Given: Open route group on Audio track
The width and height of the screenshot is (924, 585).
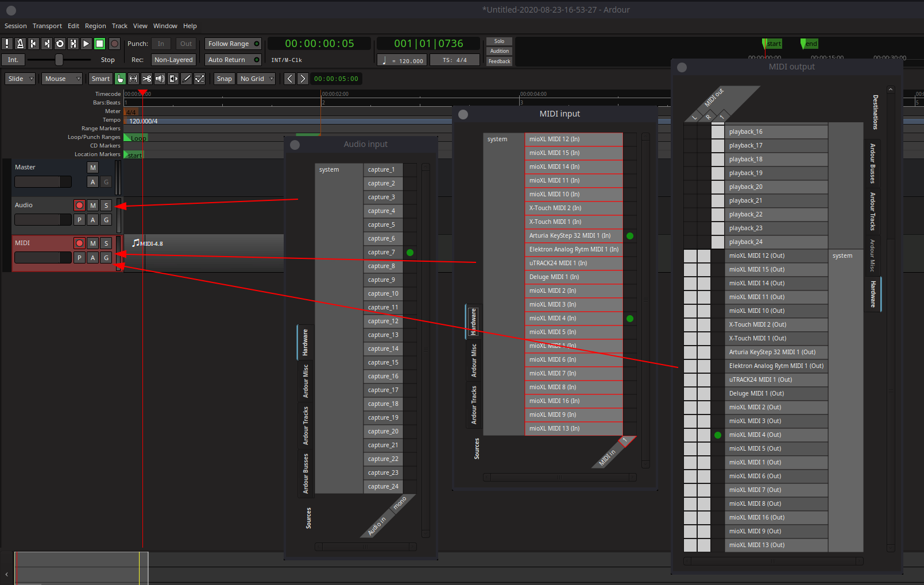Looking at the screenshot, I should click(106, 220).
